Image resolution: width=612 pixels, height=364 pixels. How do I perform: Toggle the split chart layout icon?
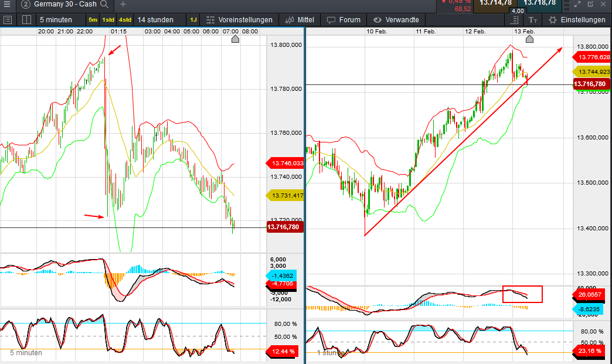click(x=26, y=20)
